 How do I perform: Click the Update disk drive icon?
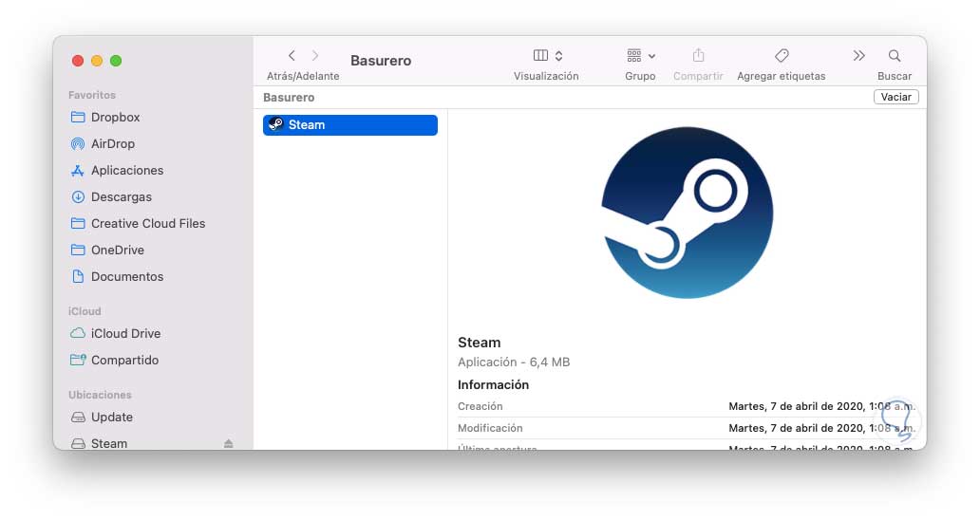pyautogui.click(x=78, y=417)
